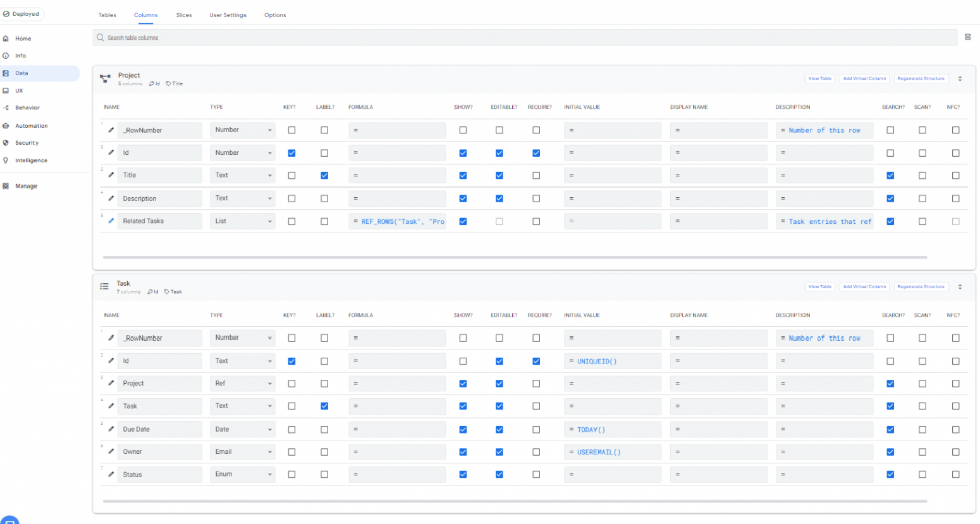Open the Home section icon in sidebar

pos(6,39)
